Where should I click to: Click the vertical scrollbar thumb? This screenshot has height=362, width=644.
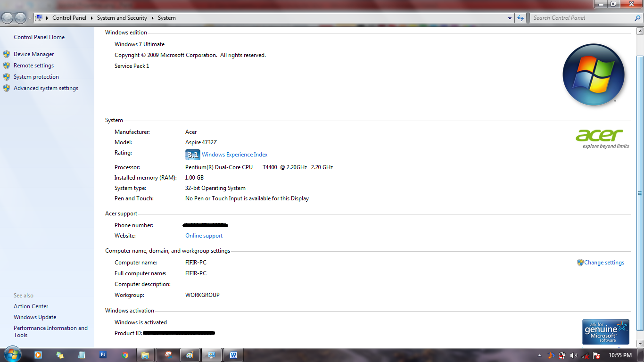click(x=640, y=193)
